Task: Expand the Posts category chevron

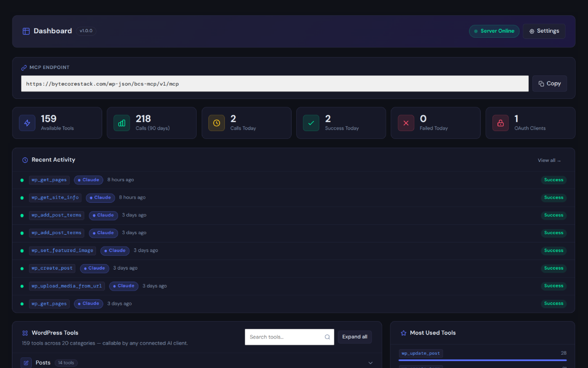Action: point(371,363)
